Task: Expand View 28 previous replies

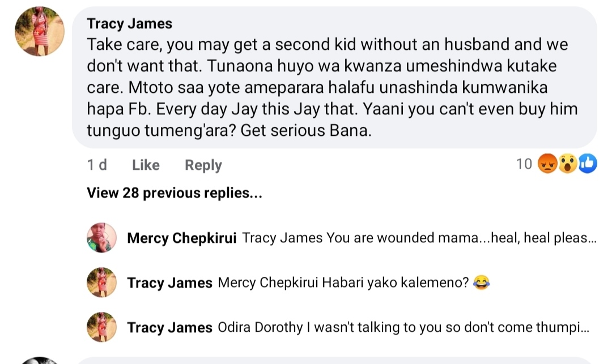Action: (175, 193)
